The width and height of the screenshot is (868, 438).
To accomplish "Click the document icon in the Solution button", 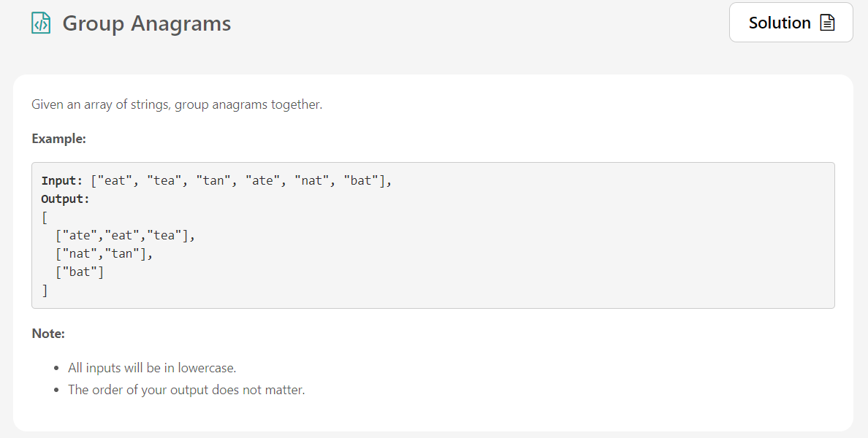I will [827, 23].
